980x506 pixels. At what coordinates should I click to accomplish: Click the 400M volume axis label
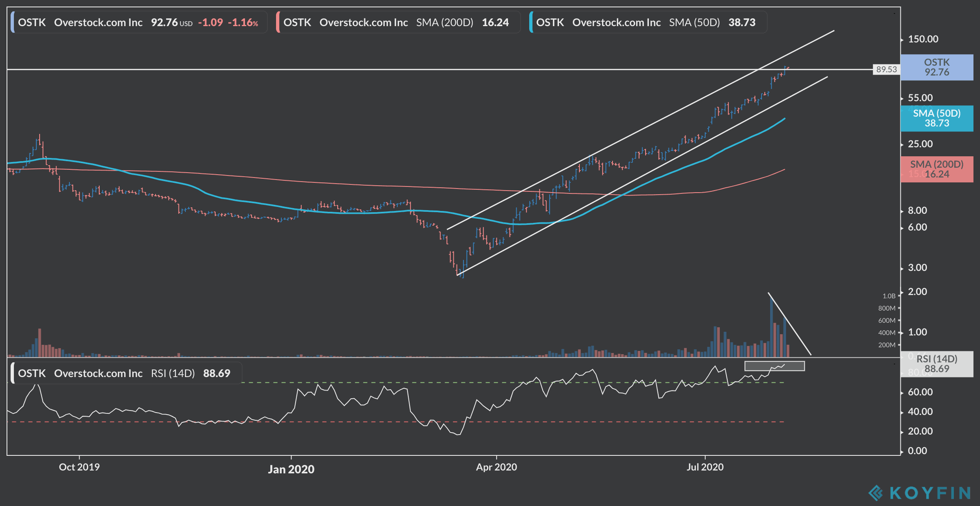pos(886,333)
